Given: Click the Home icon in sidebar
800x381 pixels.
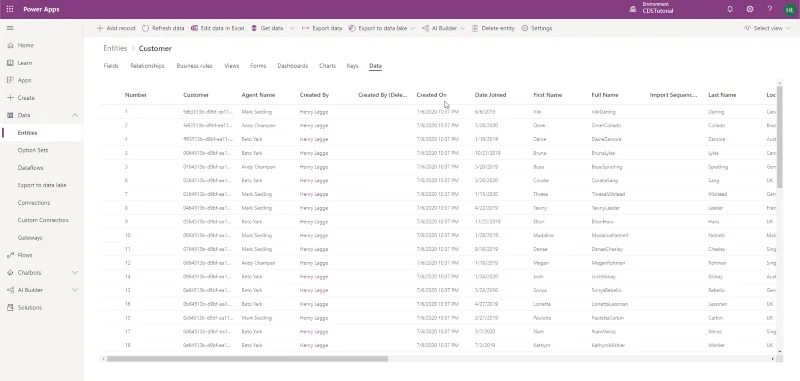Looking at the screenshot, I should pyautogui.click(x=10, y=45).
